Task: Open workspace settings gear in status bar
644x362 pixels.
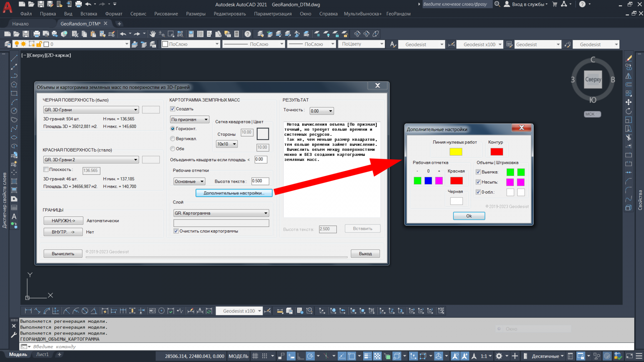Action: [x=499, y=356]
